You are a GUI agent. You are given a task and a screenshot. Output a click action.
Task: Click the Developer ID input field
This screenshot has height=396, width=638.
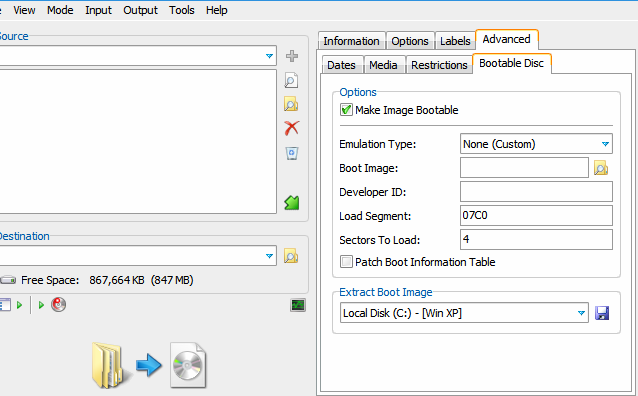point(536,192)
